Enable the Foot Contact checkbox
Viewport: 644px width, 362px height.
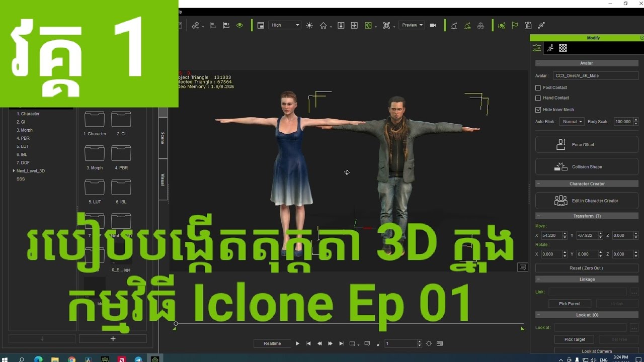click(538, 87)
